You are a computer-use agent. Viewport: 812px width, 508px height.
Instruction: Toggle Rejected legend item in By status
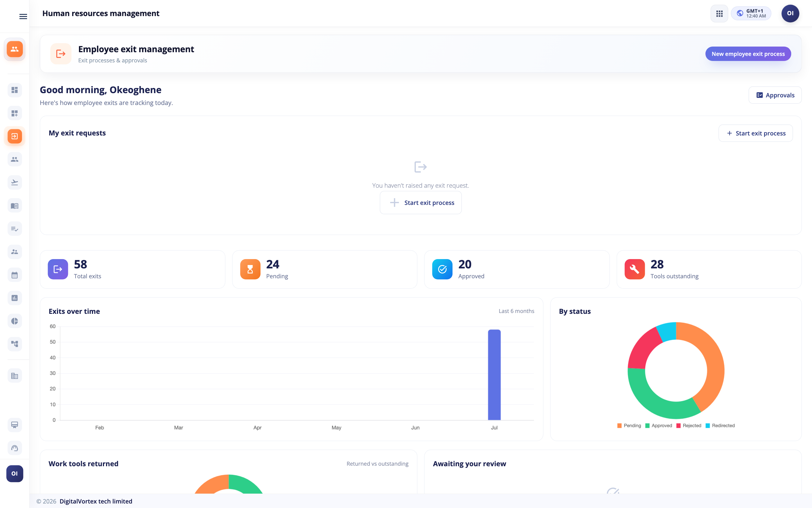tap(689, 425)
